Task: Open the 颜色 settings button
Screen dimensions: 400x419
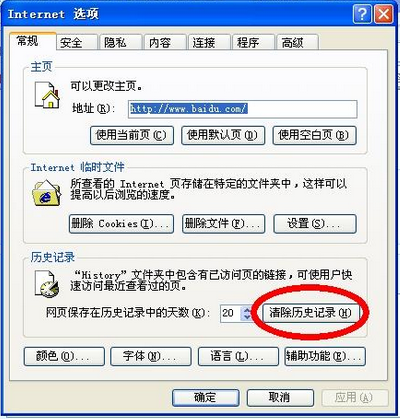Action: click(64, 356)
